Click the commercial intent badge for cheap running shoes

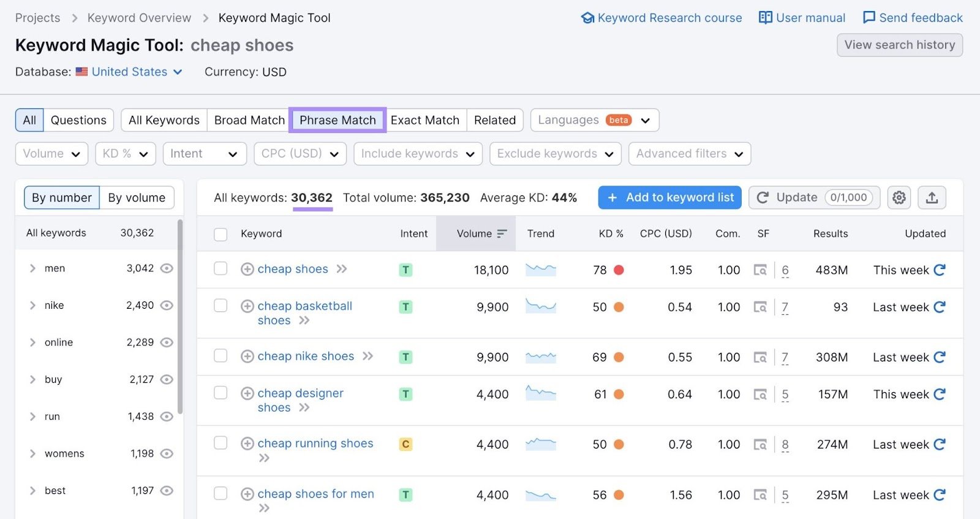(405, 444)
